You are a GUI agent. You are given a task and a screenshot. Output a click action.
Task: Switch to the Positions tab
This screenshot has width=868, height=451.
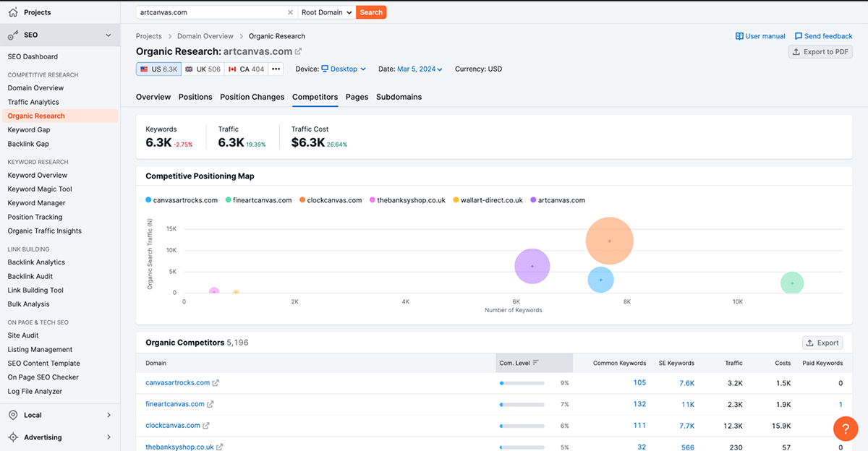click(x=195, y=97)
